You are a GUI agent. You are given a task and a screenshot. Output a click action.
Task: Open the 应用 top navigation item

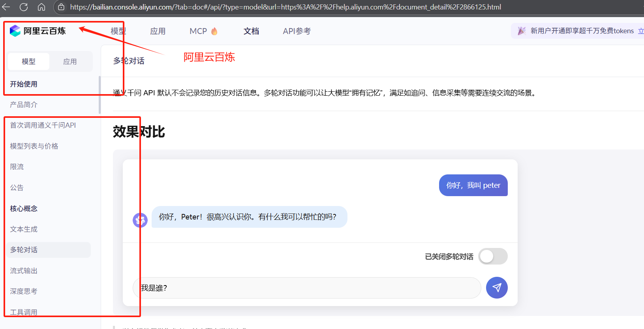pos(158,31)
